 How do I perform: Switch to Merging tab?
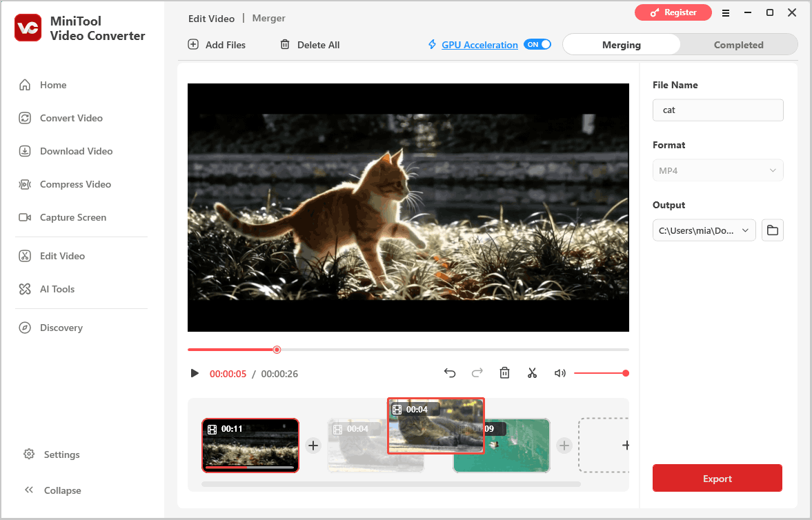(622, 45)
